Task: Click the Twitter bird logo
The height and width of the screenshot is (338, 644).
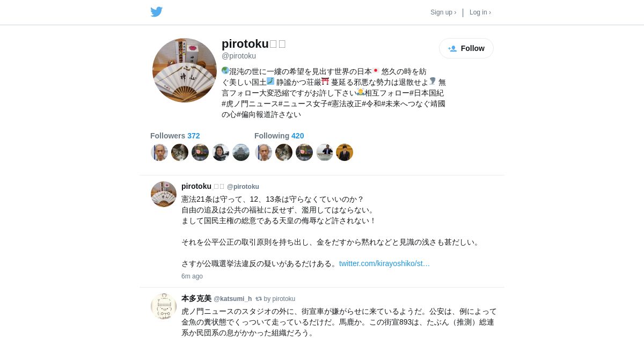Action: 156,12
